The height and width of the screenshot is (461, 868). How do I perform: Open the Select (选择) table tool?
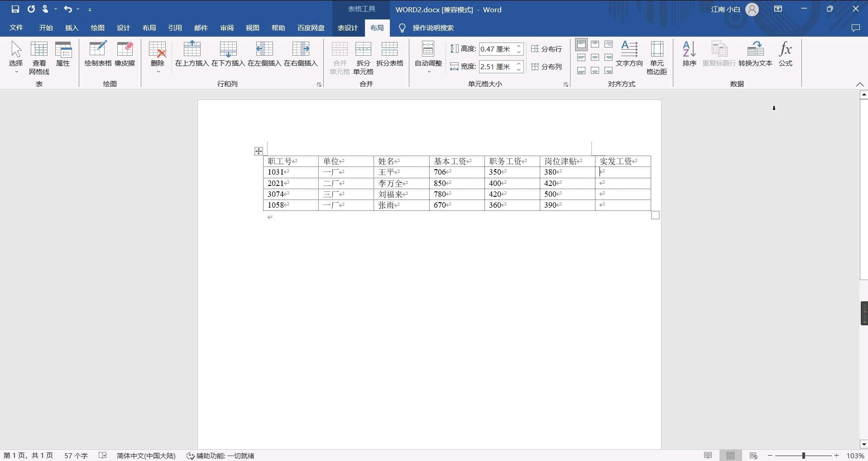[16, 57]
